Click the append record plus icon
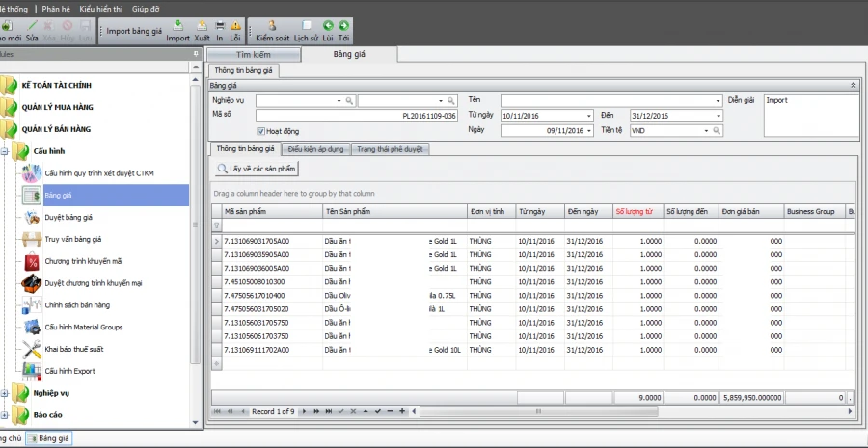 402,411
